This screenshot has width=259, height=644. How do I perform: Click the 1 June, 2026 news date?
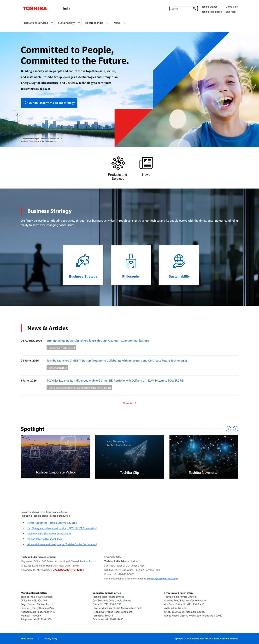pos(29,380)
